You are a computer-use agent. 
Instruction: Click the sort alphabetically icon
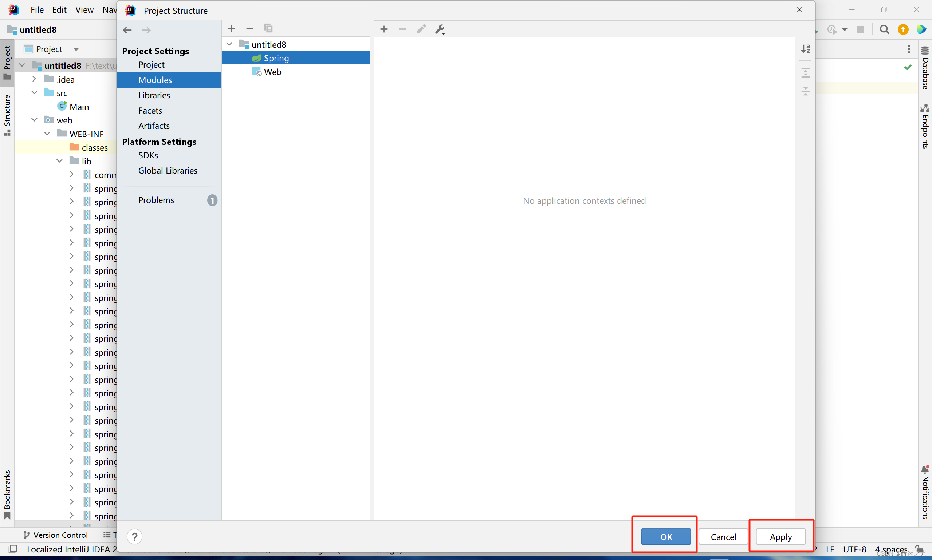(805, 49)
